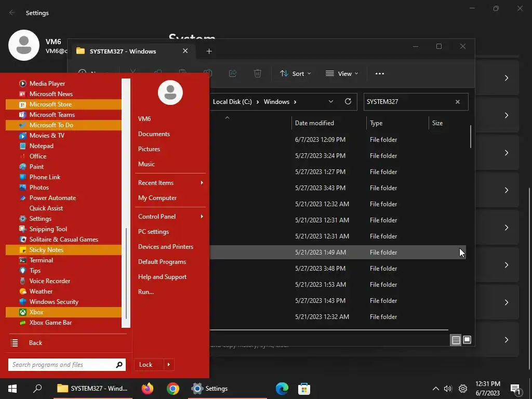532x399 pixels.
Task: Clear the SYSTEM327 search box
Action: pos(457,102)
